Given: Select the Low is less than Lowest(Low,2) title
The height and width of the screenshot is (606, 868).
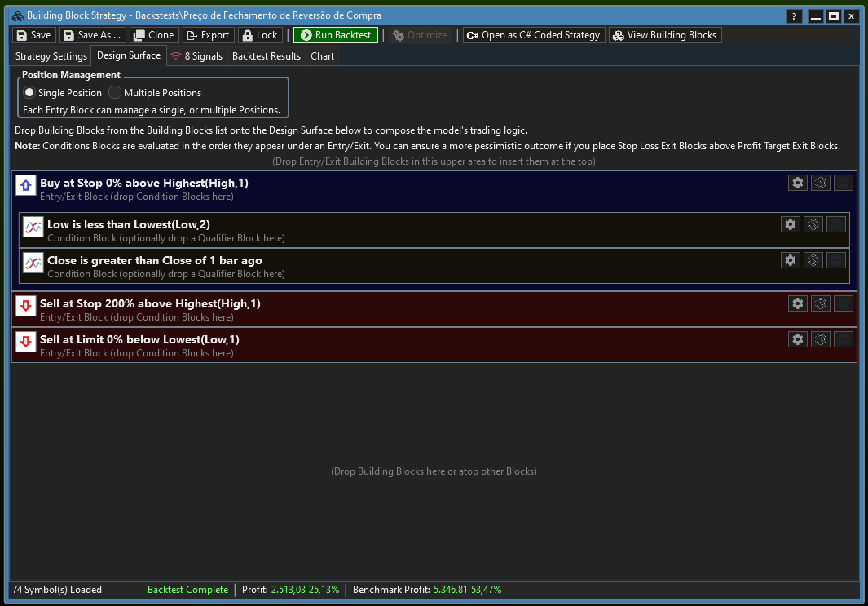Looking at the screenshot, I should click(x=129, y=224).
